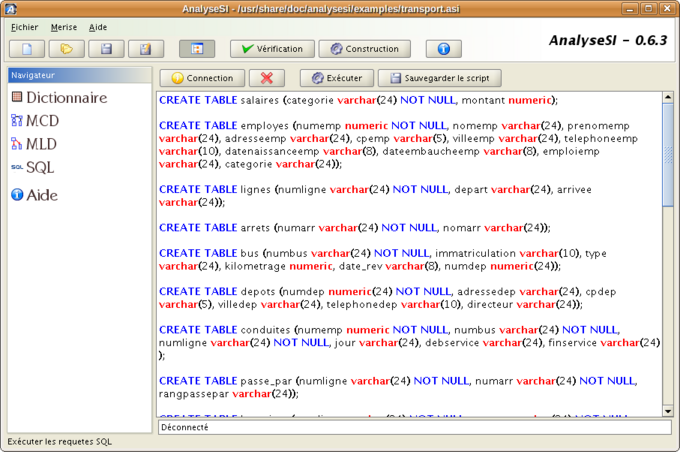Click the word 'immatriculation' in the script
Viewport: 680px width, 452px height.
coord(475,253)
